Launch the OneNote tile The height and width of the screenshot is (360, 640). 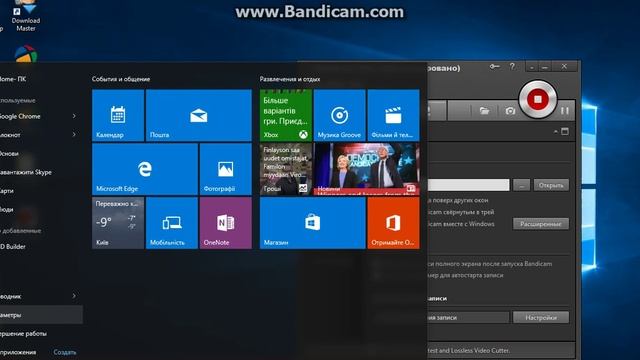pyautogui.click(x=226, y=223)
